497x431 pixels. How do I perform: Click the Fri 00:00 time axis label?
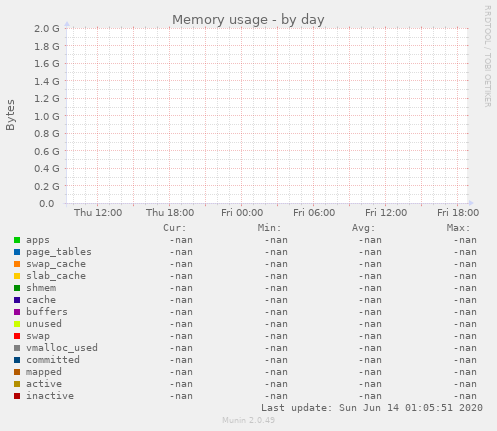click(242, 213)
